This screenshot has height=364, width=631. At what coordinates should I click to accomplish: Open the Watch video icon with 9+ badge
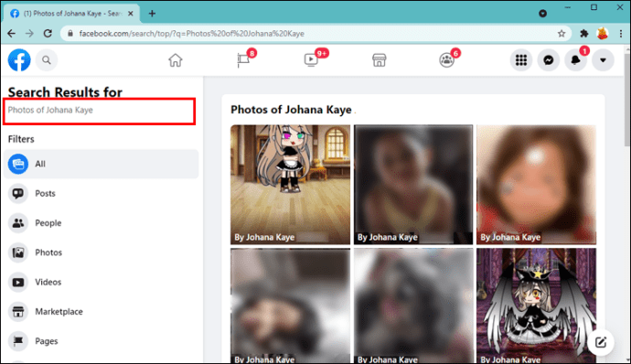pyautogui.click(x=311, y=60)
